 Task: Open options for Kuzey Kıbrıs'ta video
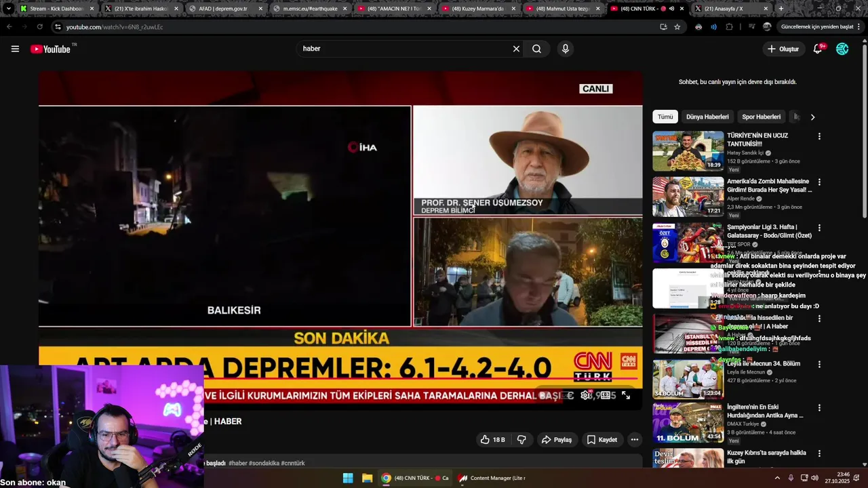pos(819,453)
